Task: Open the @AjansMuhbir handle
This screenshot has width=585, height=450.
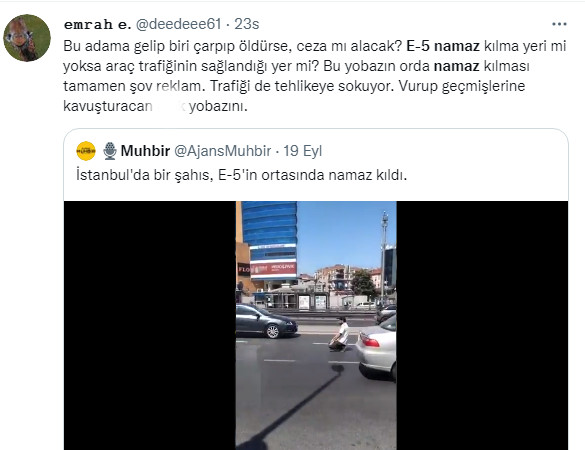Action: point(223,151)
